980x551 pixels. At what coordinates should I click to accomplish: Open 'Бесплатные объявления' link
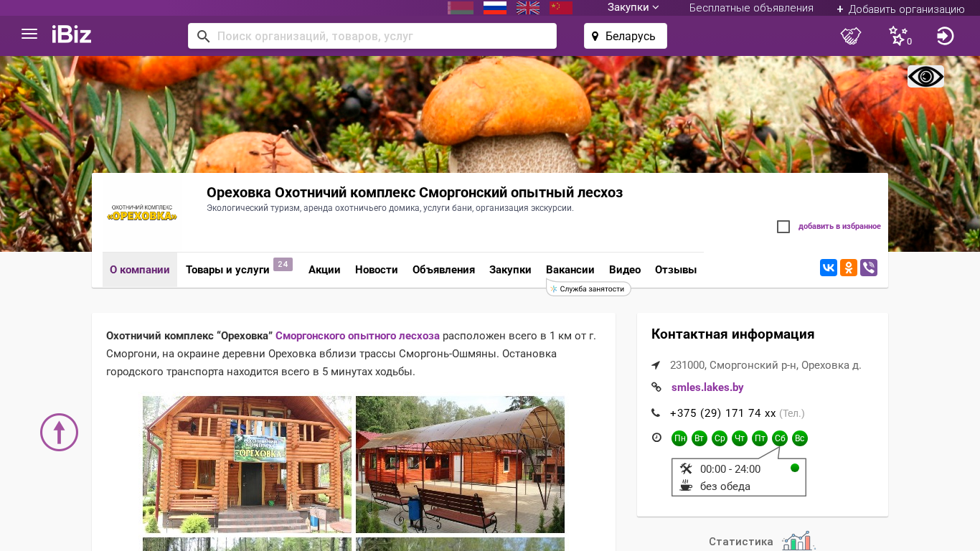pyautogui.click(x=751, y=8)
